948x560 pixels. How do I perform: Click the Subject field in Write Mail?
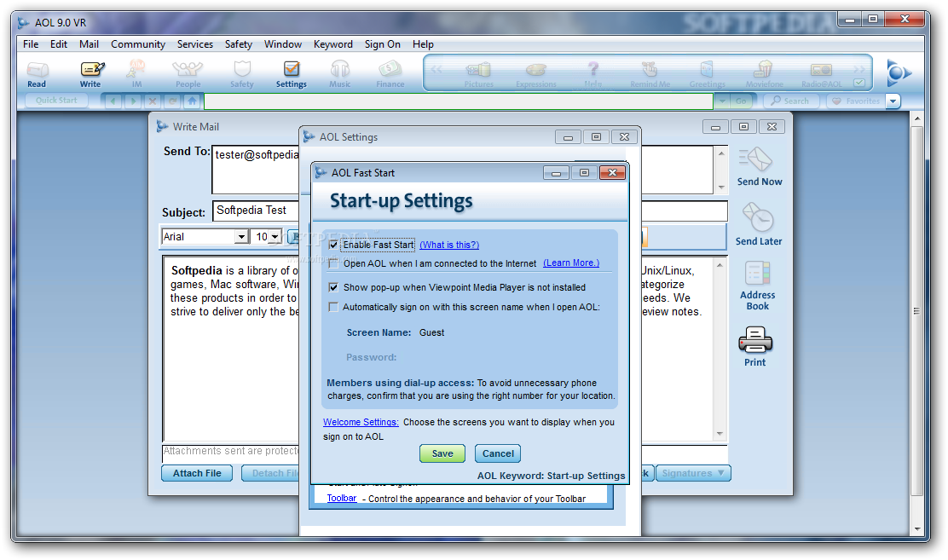470,211
